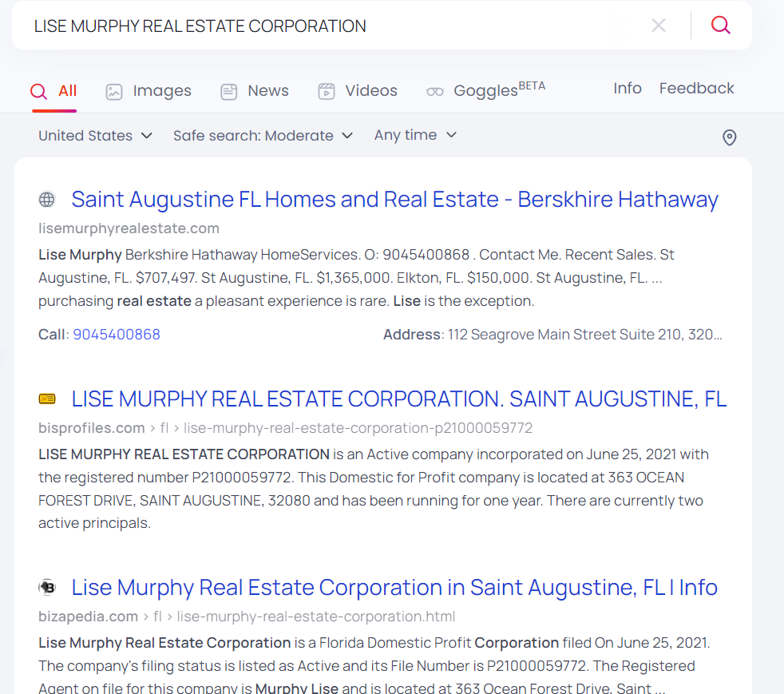The height and width of the screenshot is (694, 784).
Task: Click the Bizapedia snippet about Florida Domestic Profit
Action: tap(374, 666)
